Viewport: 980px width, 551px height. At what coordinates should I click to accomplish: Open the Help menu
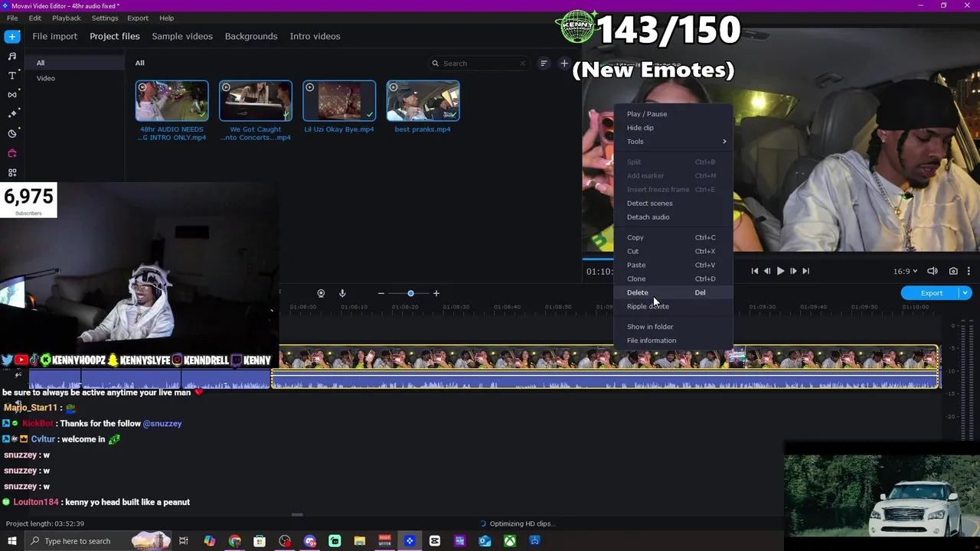pyautogui.click(x=166, y=18)
